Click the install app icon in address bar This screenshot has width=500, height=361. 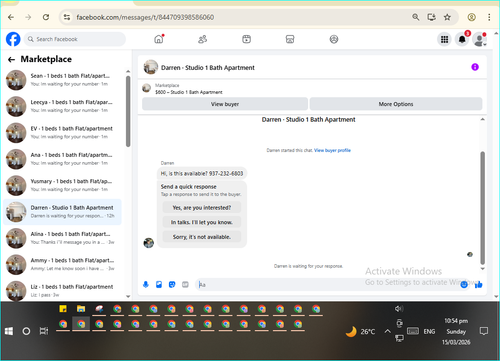click(432, 17)
